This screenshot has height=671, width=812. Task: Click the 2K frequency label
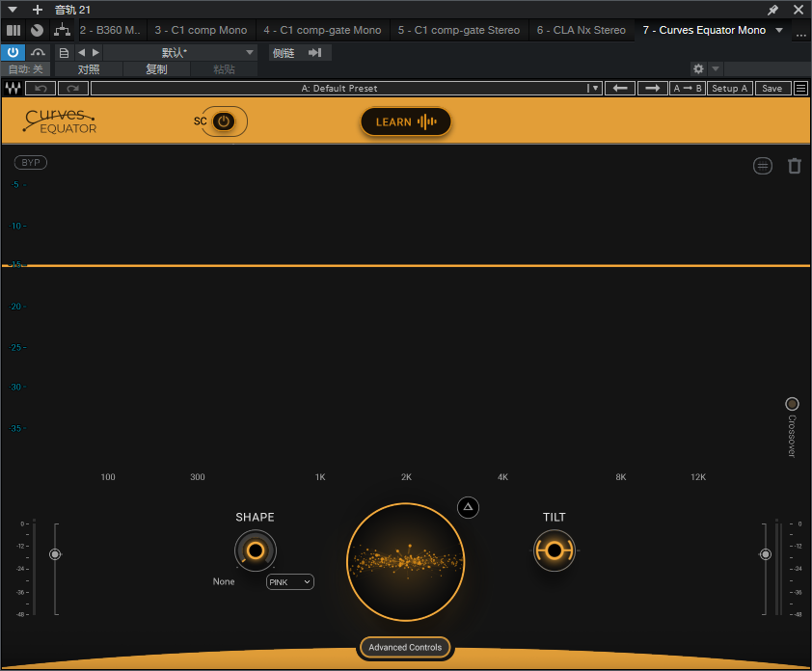(x=407, y=477)
